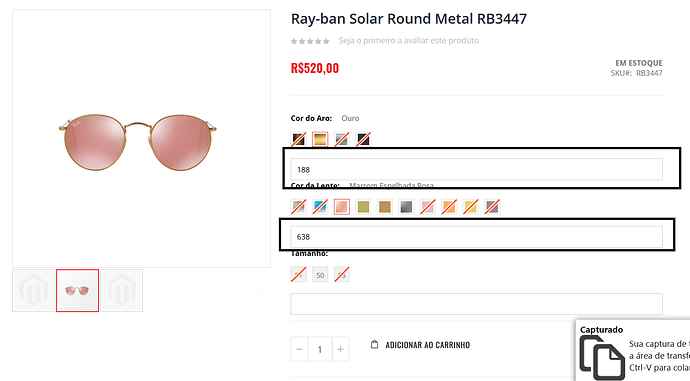This screenshot has height=381, width=690.
Task: Click field containing value 188
Action: point(477,169)
